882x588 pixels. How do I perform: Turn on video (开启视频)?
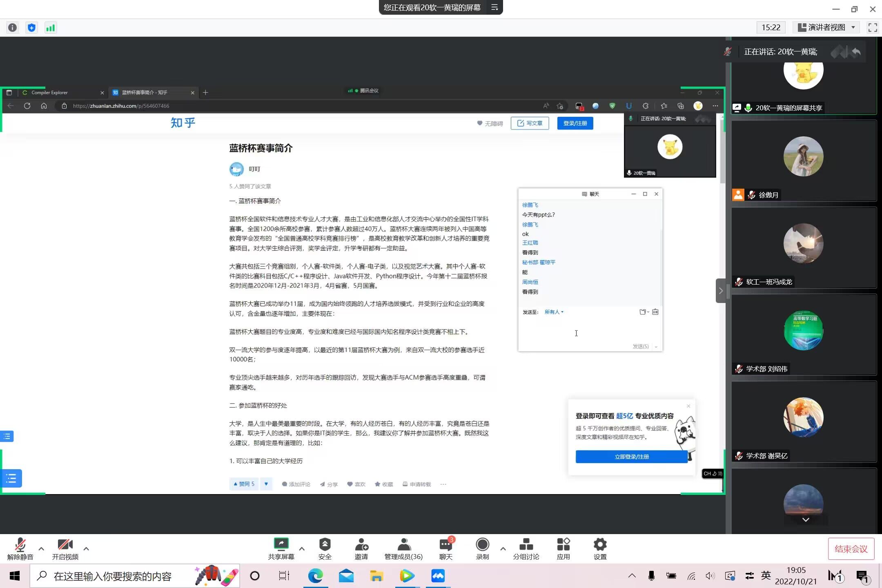click(65, 545)
